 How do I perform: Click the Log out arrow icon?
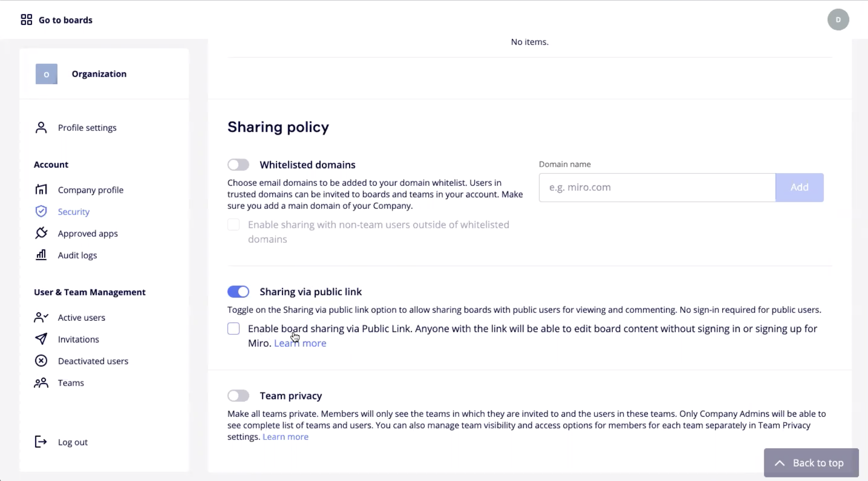click(41, 442)
